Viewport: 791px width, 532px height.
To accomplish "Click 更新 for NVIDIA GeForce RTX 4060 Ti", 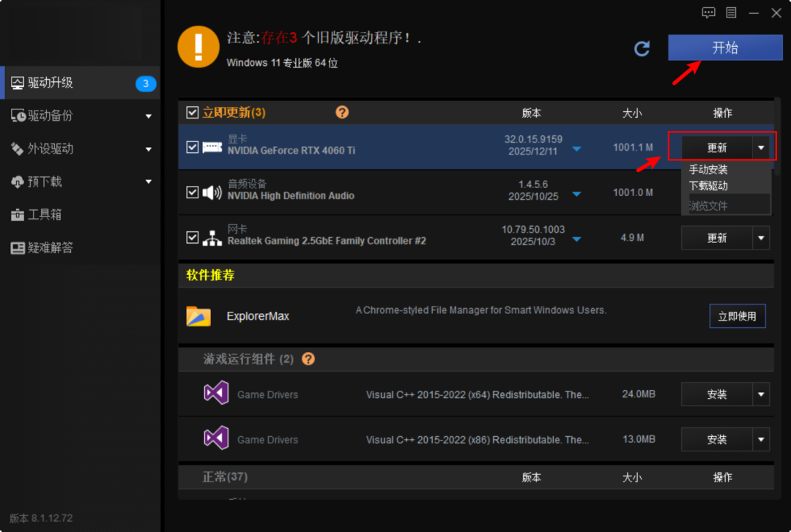I will tap(717, 148).
